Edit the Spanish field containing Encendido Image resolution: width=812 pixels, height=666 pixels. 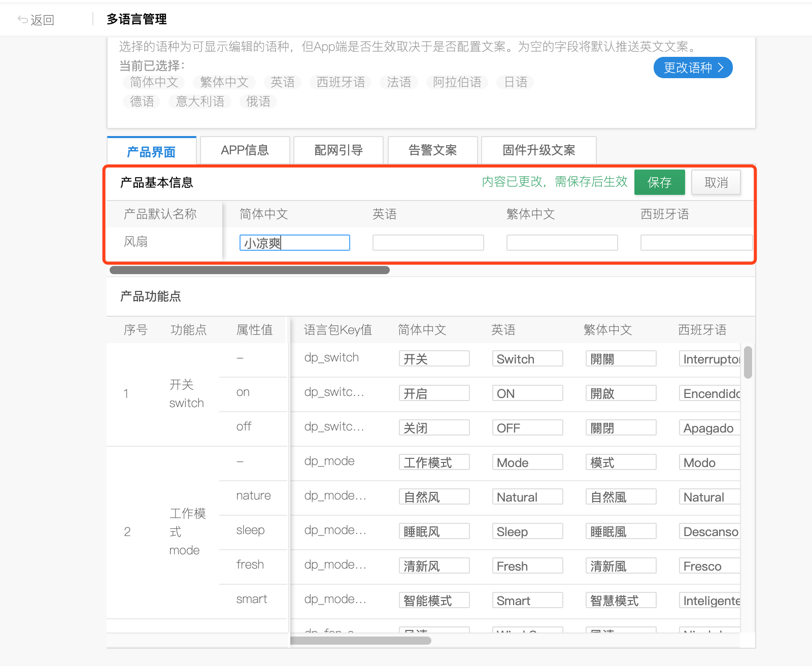709,393
